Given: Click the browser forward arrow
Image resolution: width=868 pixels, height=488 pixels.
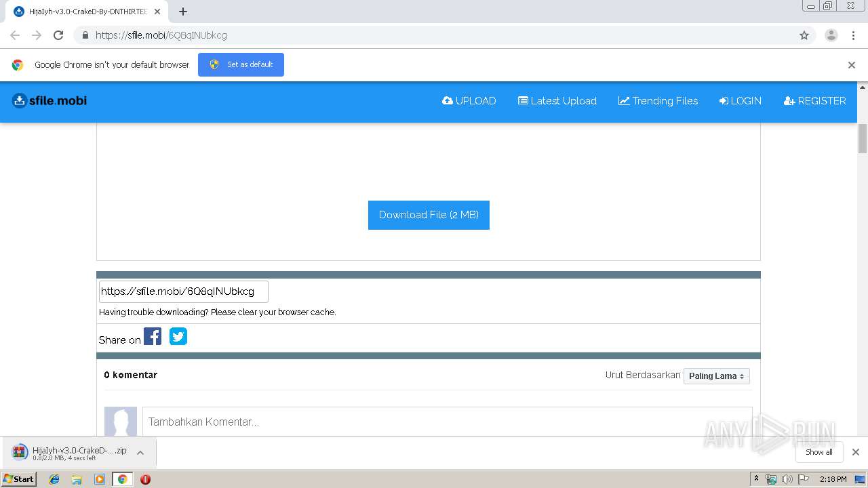Looking at the screenshot, I should (x=37, y=35).
